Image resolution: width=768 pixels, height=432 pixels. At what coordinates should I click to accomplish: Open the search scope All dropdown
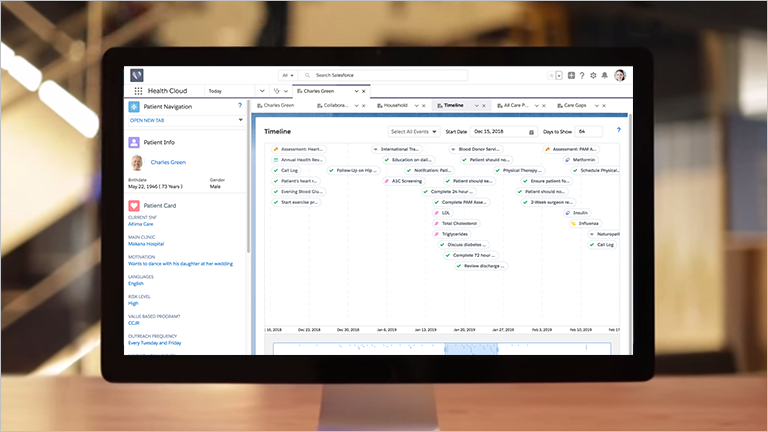click(x=289, y=75)
